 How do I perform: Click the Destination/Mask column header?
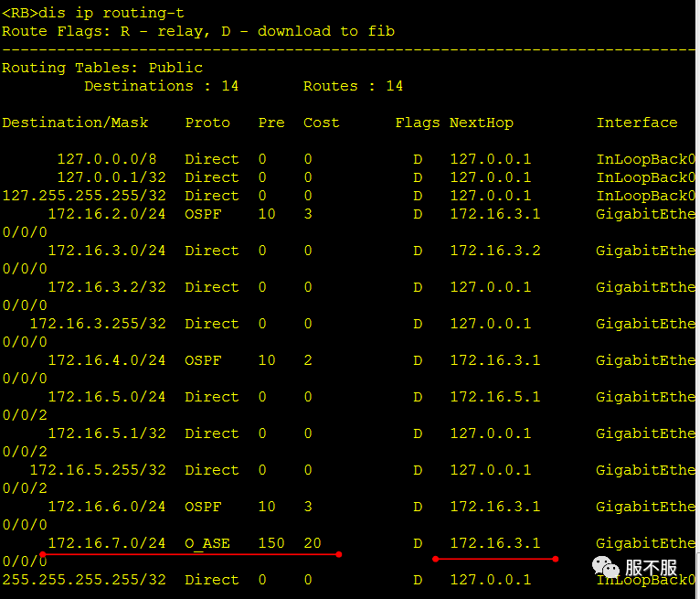tap(75, 123)
